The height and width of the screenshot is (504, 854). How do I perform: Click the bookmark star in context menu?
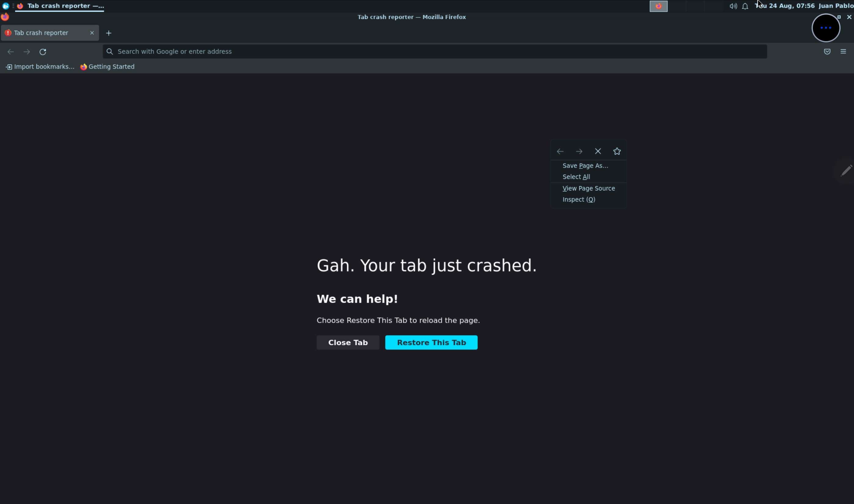pyautogui.click(x=617, y=151)
